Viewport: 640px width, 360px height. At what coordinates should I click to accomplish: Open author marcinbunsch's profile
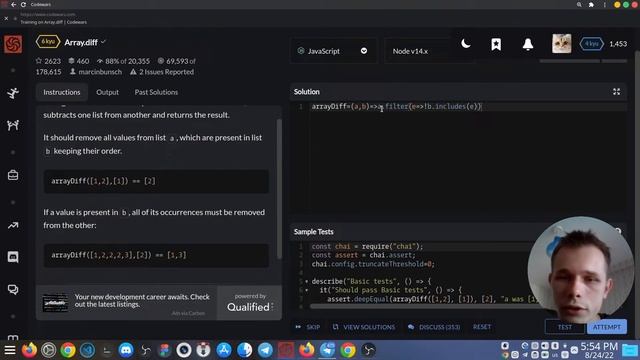96,72
